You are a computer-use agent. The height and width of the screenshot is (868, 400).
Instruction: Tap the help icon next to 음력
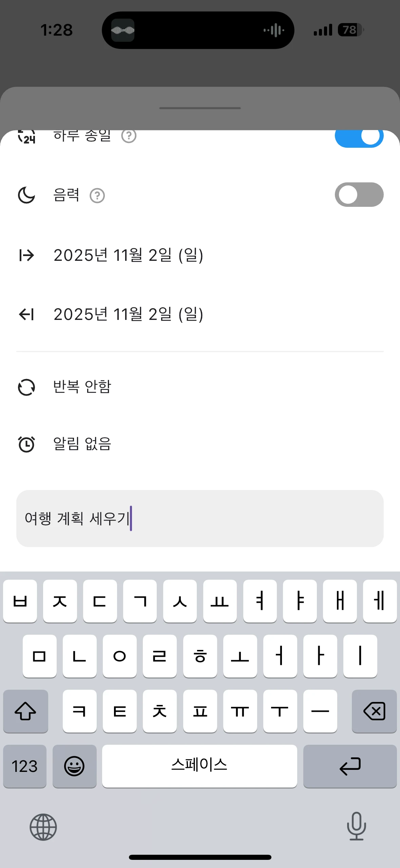(x=97, y=196)
